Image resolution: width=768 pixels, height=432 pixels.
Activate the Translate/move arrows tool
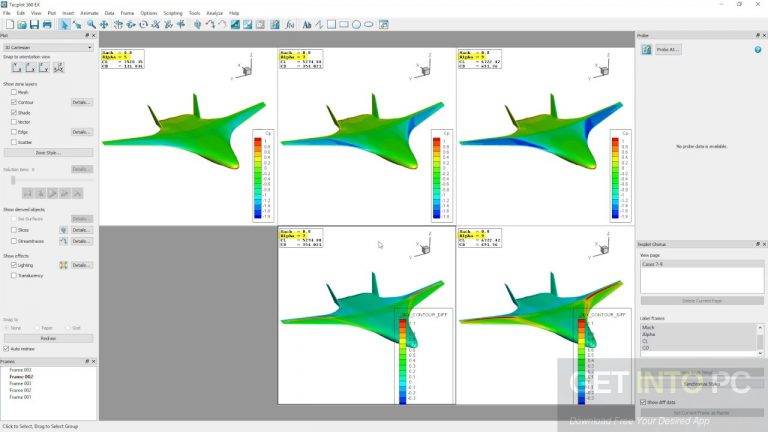(104, 24)
